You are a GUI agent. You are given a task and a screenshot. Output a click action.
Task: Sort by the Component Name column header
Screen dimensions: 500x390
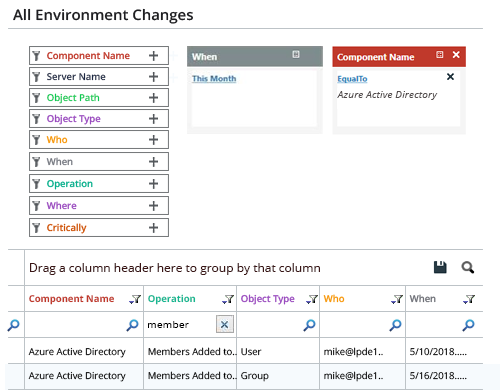(x=71, y=299)
